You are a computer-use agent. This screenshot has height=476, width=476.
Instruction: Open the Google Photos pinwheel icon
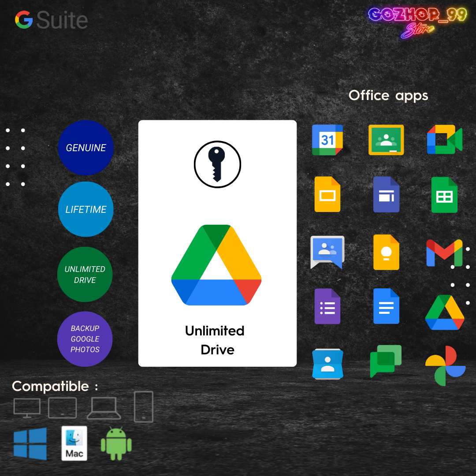[x=445, y=366]
